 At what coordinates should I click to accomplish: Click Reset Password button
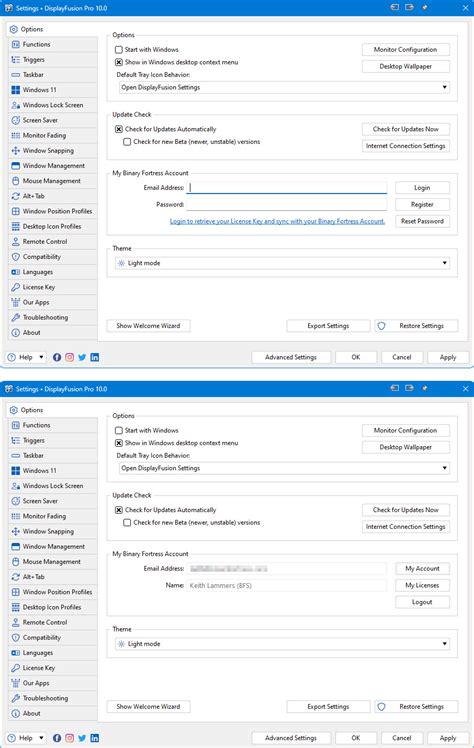tap(422, 221)
